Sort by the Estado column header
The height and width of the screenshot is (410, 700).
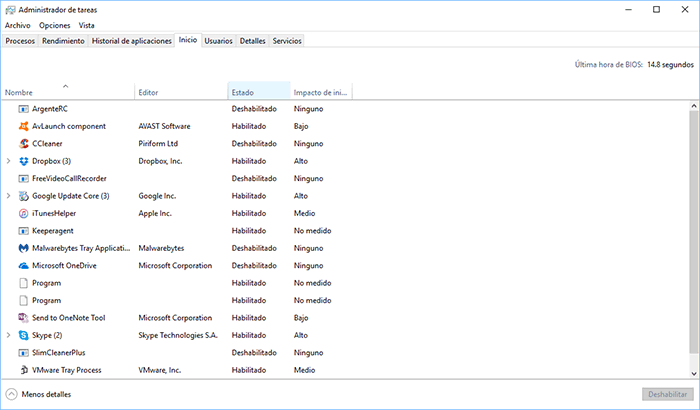[x=259, y=90]
